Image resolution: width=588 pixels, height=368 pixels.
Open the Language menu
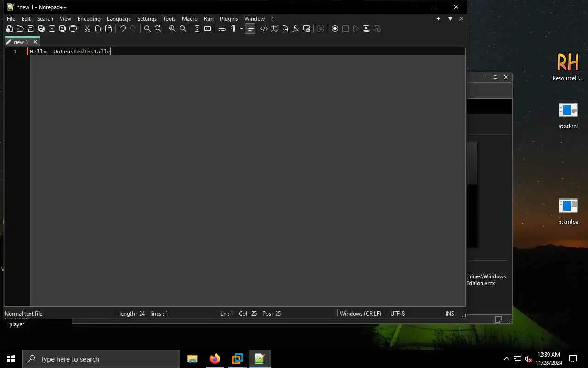(x=119, y=19)
